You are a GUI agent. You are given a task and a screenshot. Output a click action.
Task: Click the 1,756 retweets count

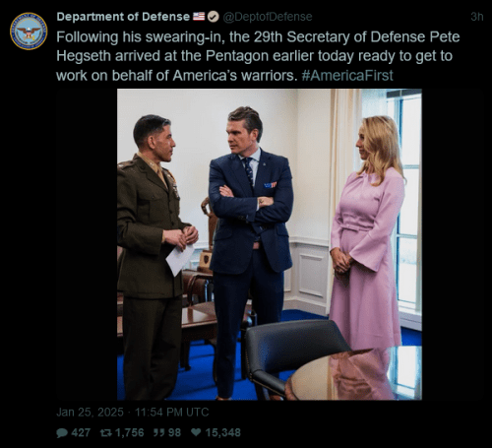coord(130,432)
